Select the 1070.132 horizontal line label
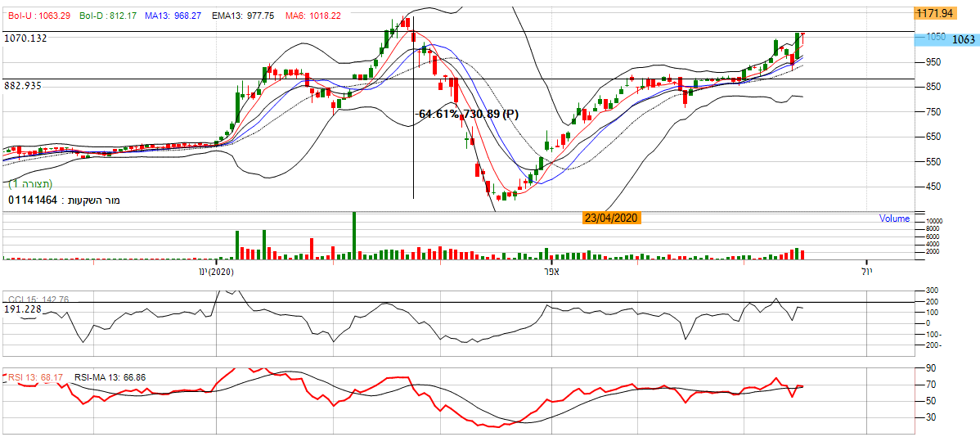 [x=25, y=38]
